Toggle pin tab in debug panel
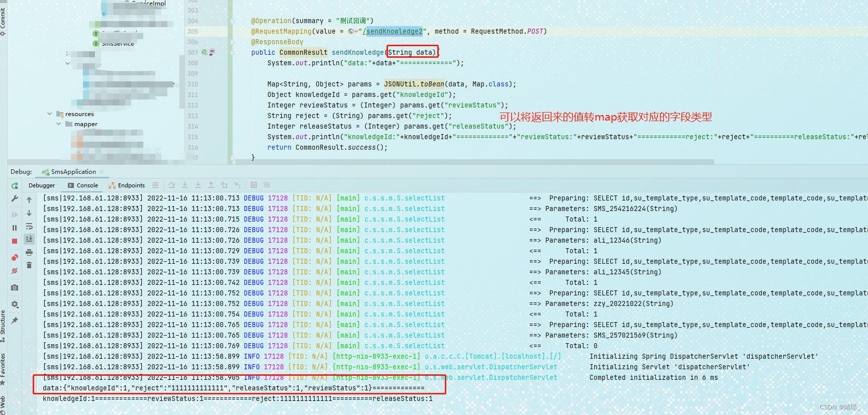868x415 pixels. [x=15, y=320]
